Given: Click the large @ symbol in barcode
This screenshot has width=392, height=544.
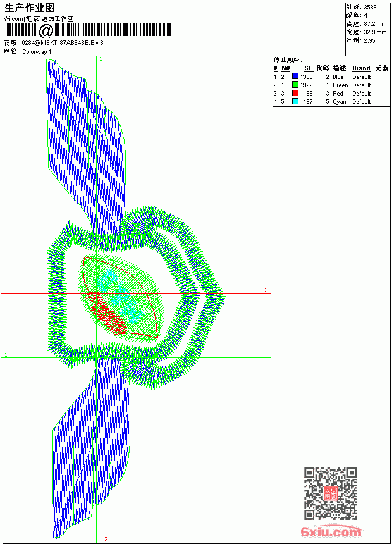Looking at the screenshot, I should [x=46, y=31].
